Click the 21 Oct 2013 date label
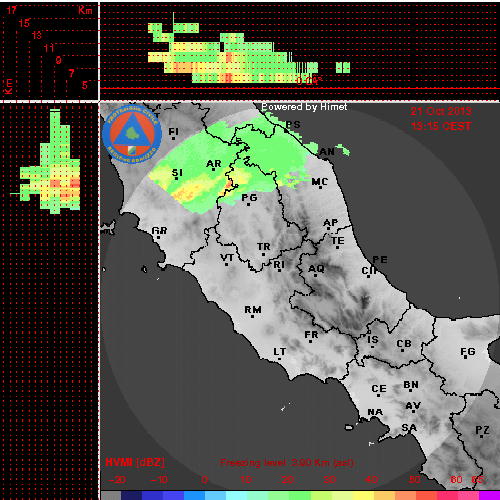 [441, 111]
